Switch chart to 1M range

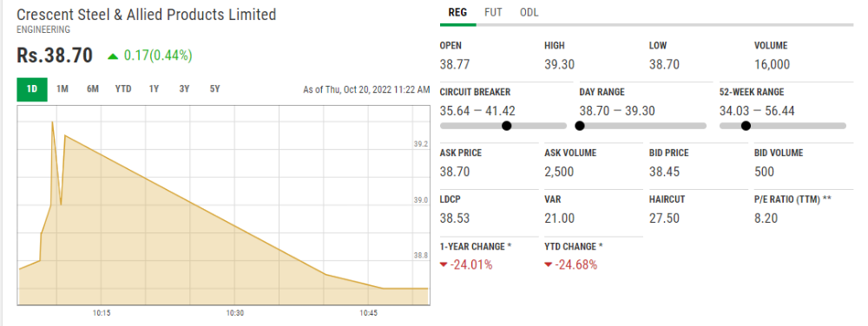coord(62,89)
